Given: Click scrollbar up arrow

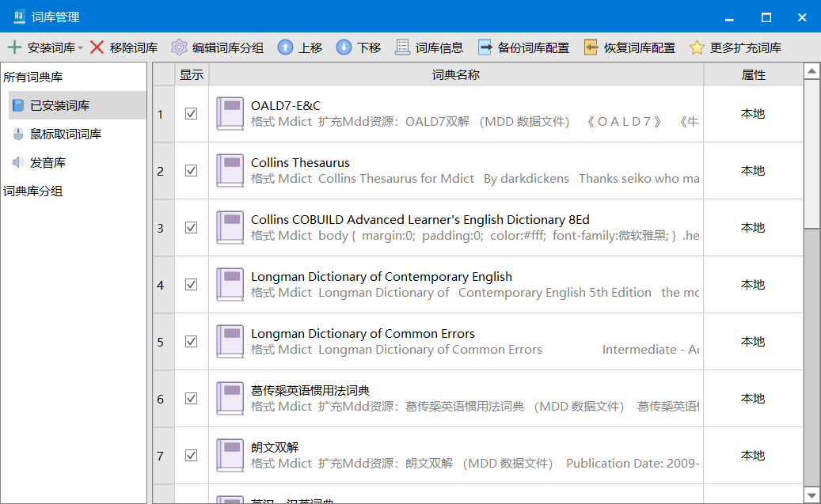Looking at the screenshot, I should (811, 71).
